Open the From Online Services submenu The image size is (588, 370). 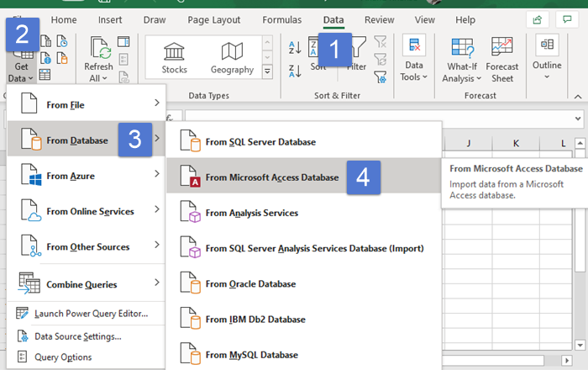pos(87,209)
